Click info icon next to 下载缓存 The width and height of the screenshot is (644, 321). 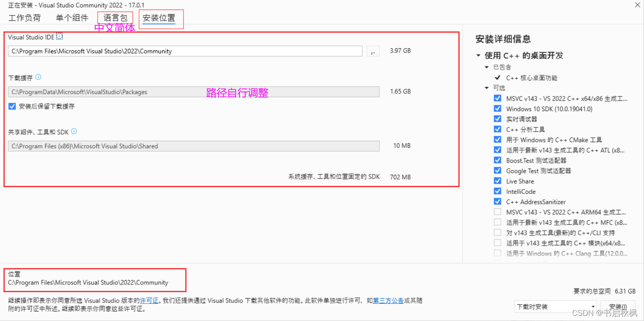(x=38, y=77)
